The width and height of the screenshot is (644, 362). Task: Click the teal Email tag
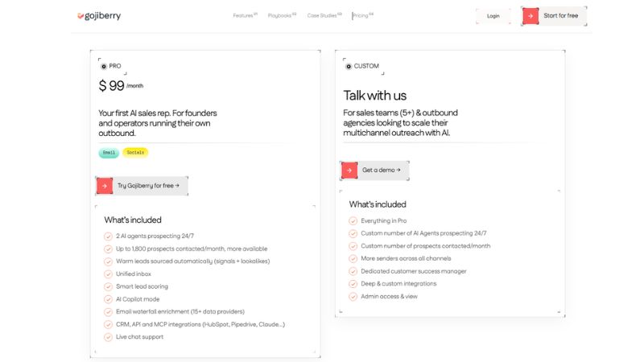click(109, 153)
